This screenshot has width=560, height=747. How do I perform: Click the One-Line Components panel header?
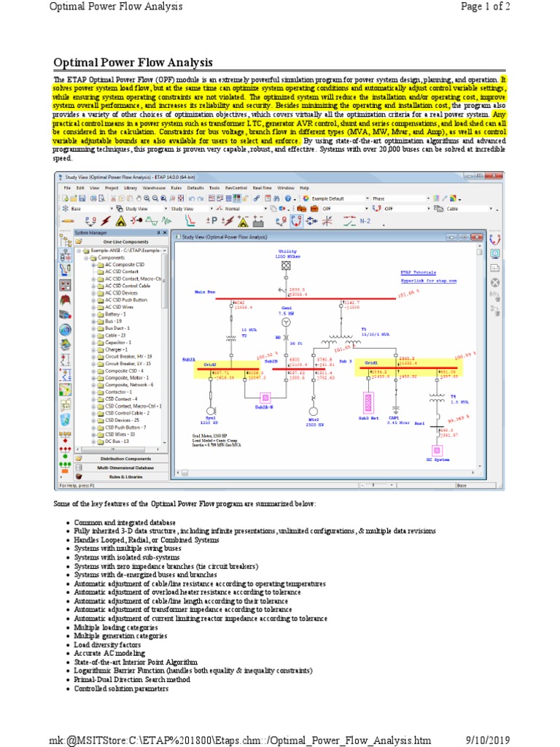(121, 242)
